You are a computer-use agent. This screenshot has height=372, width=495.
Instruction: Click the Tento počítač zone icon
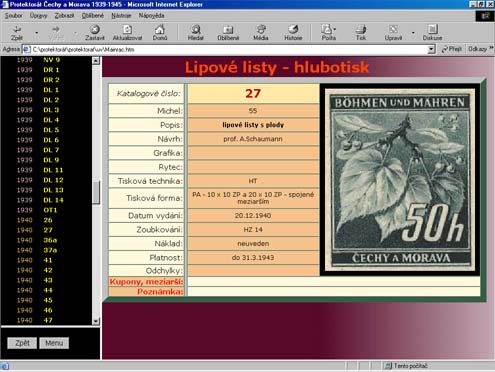click(x=388, y=366)
